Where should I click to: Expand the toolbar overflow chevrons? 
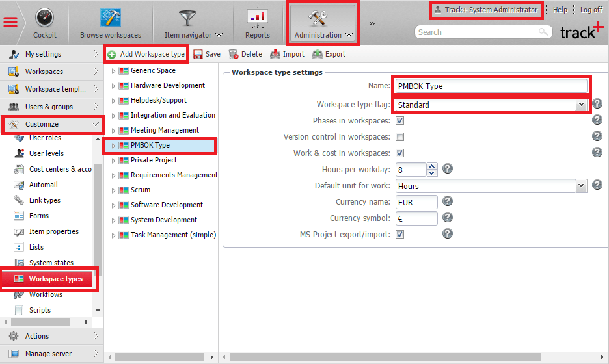372,23
